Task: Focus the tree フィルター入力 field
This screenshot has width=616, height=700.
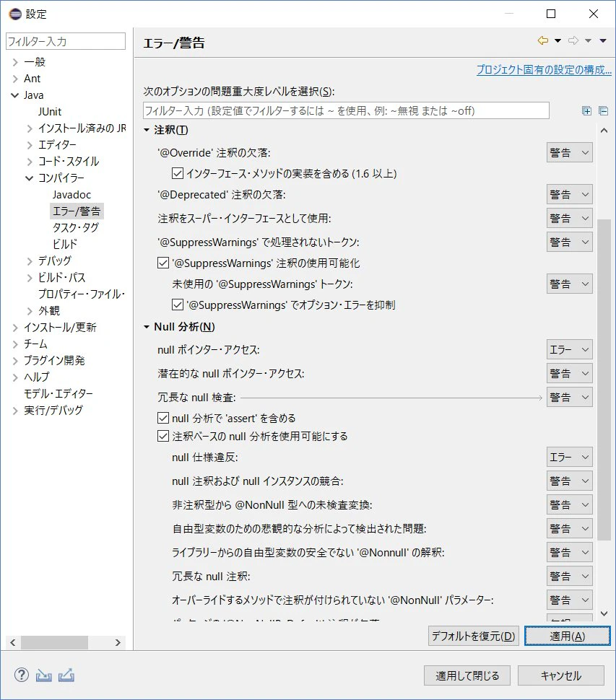Action: coord(66,41)
